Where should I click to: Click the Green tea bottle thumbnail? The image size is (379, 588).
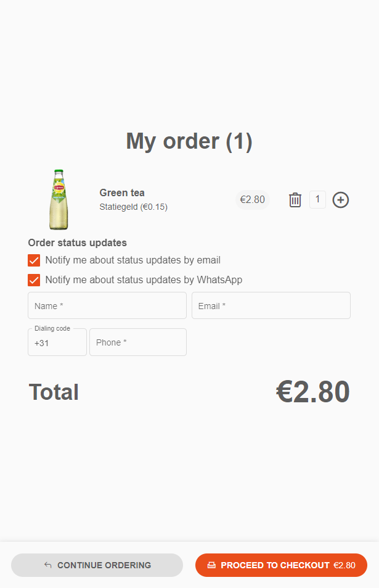pos(59,199)
